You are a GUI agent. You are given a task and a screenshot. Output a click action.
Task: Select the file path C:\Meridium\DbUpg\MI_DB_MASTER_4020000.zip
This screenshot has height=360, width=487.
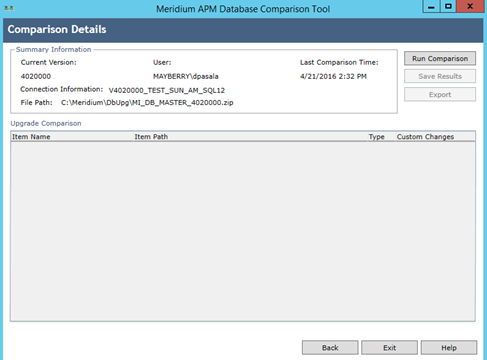[147, 103]
